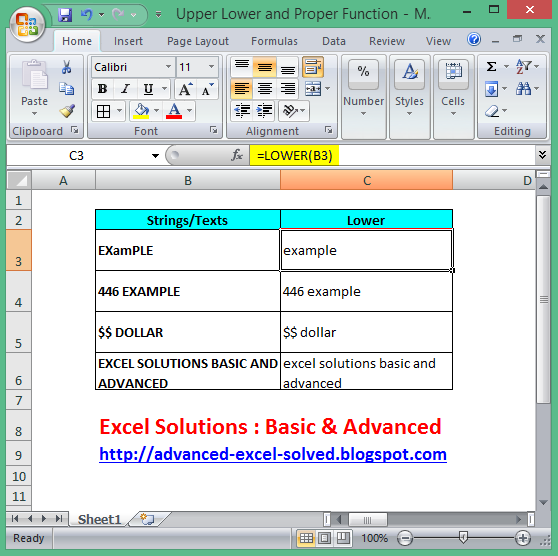Open Find & Select binoculars
558x556 pixels.
click(523, 89)
